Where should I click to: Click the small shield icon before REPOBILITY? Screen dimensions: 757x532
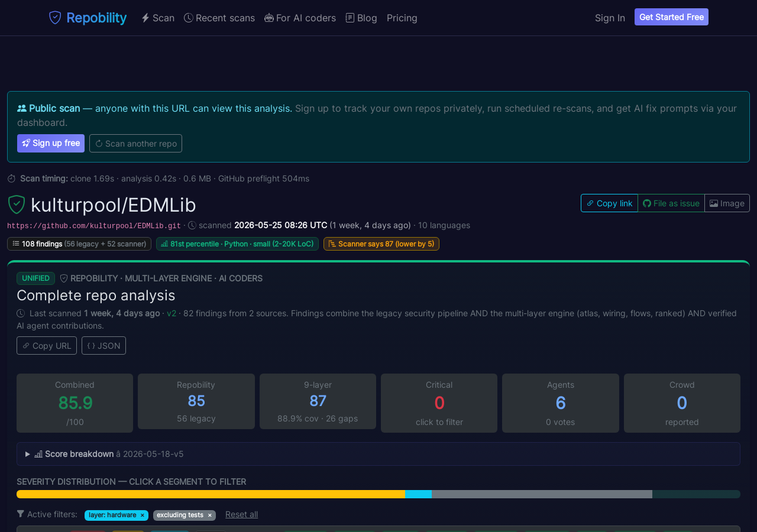pos(64,278)
